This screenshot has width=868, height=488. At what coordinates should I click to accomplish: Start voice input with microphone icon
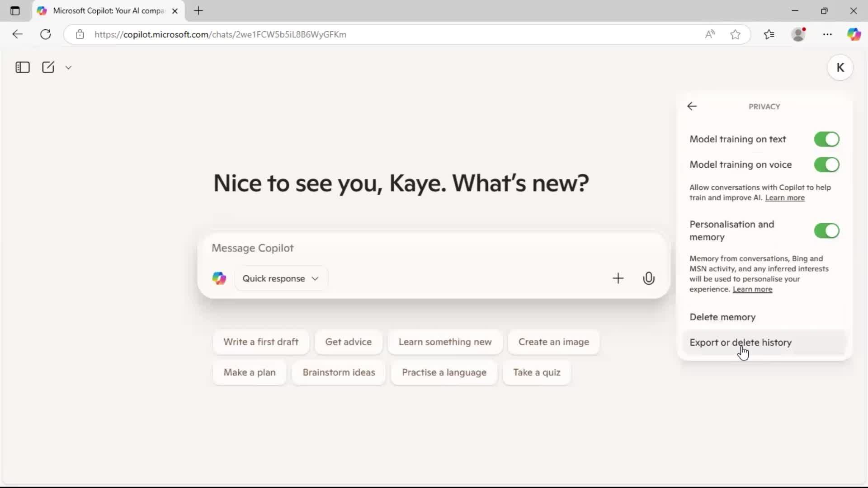click(x=648, y=278)
